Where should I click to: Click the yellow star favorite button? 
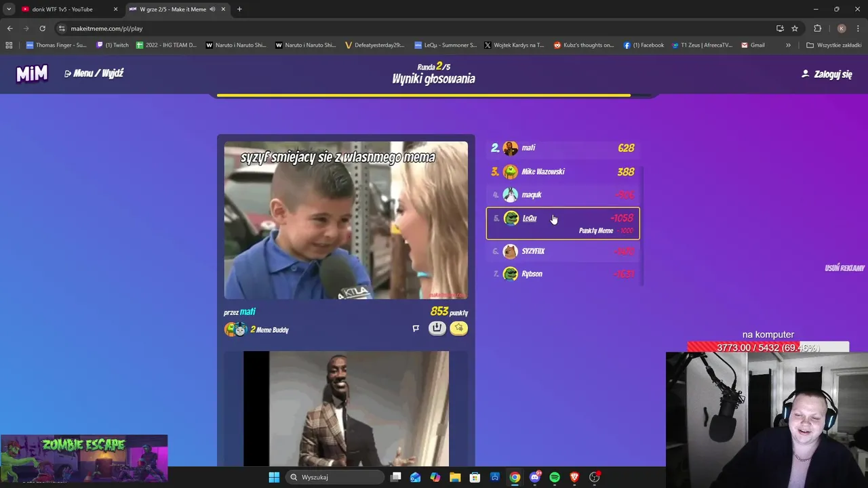coord(459,328)
